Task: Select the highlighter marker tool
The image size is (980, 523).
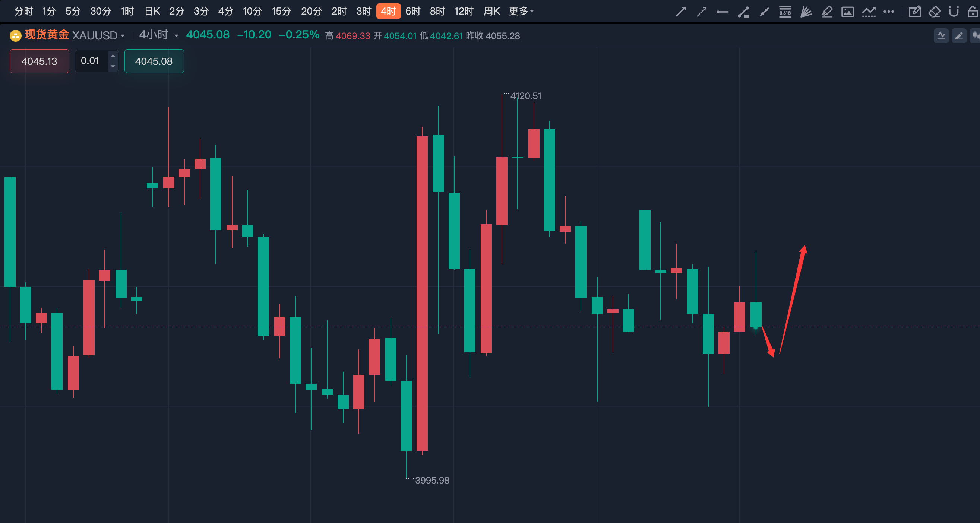Action: click(827, 12)
